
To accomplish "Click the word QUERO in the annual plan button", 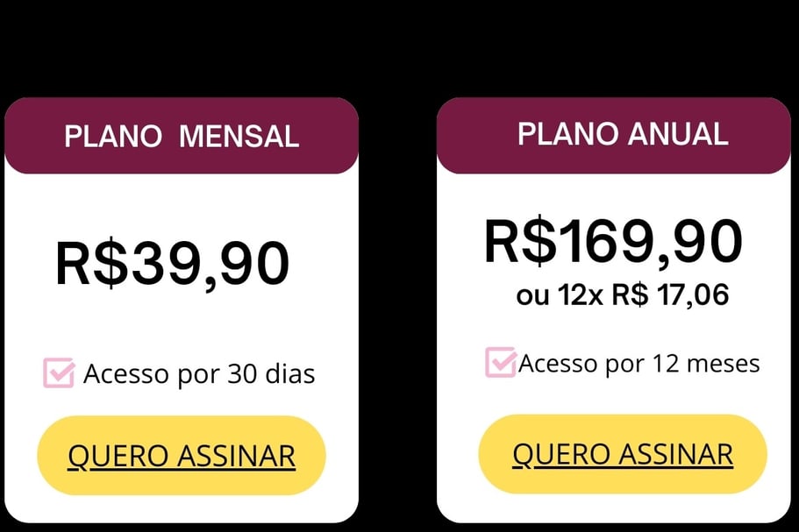I will click(561, 454).
